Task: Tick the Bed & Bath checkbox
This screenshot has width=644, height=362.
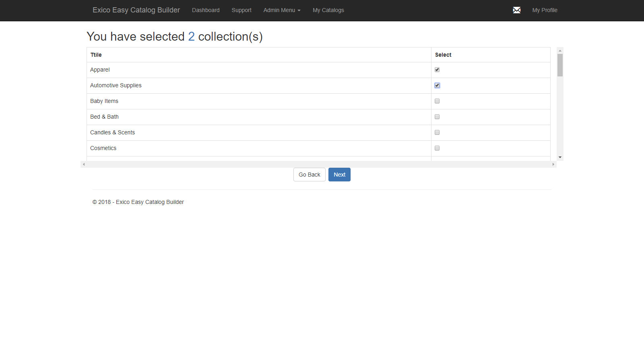Action: (437, 117)
